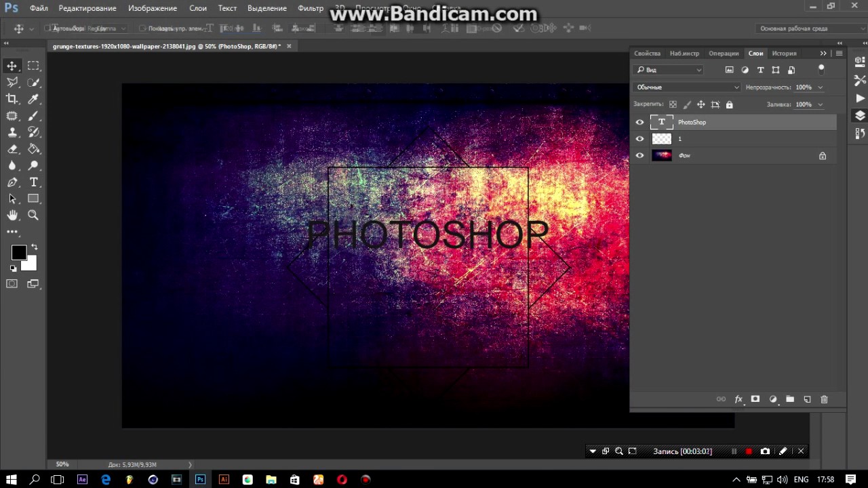The height and width of the screenshot is (488, 868).
Task: Hide the Фон background layer
Action: pyautogui.click(x=639, y=155)
